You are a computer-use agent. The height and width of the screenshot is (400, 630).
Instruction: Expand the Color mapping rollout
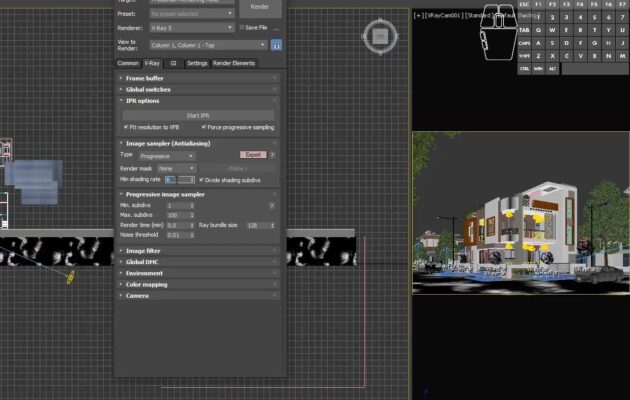[146, 284]
